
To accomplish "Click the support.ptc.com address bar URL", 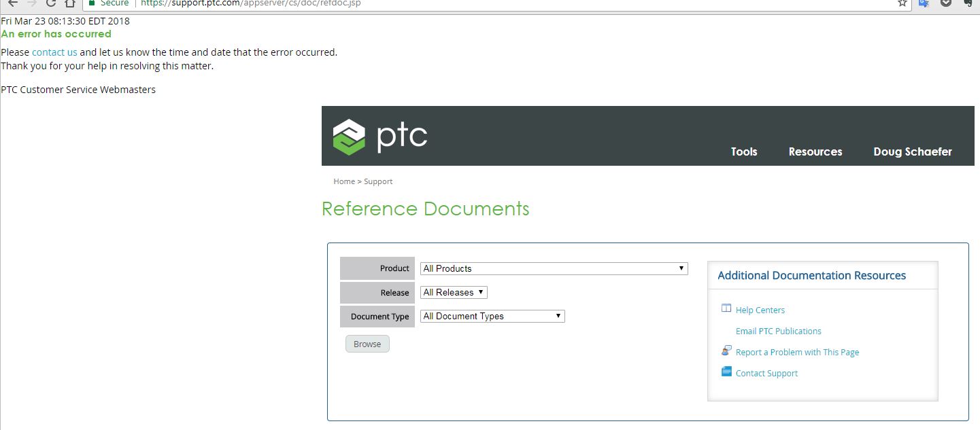I will tap(250, 3).
